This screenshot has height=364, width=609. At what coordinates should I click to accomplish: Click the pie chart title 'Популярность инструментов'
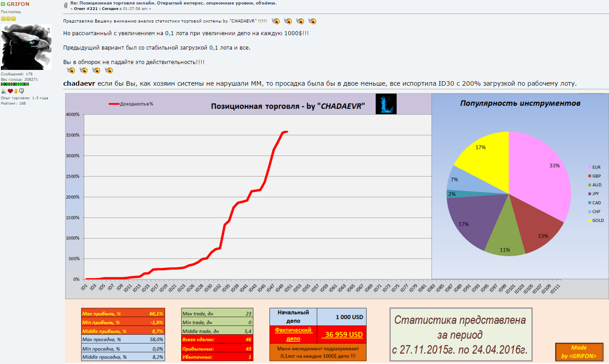(x=520, y=103)
